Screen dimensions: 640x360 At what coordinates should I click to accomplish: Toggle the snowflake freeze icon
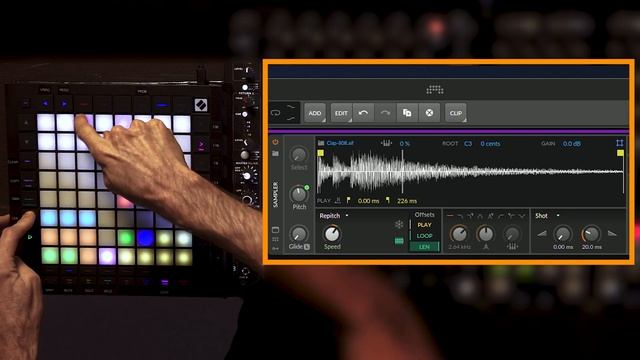point(399,224)
